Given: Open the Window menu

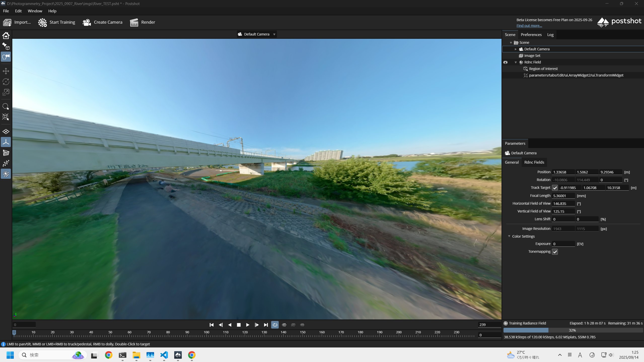Looking at the screenshot, I should 35,11.
